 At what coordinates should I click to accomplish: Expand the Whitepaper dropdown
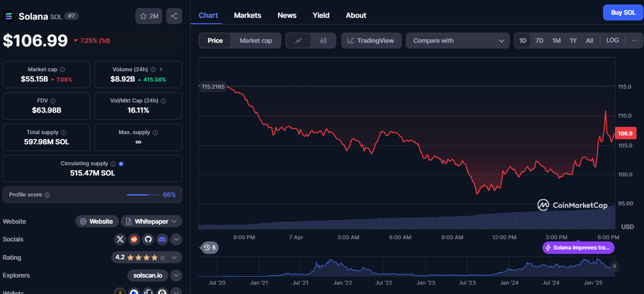tap(151, 221)
